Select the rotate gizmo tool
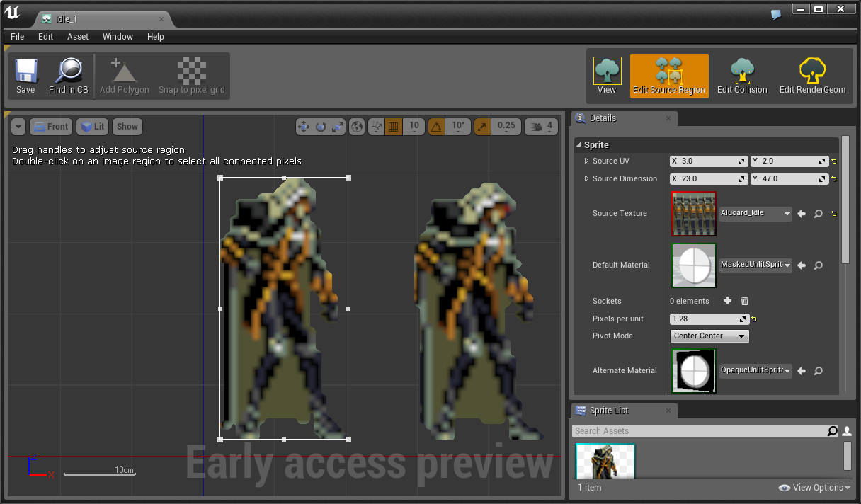861x504 pixels. click(320, 126)
